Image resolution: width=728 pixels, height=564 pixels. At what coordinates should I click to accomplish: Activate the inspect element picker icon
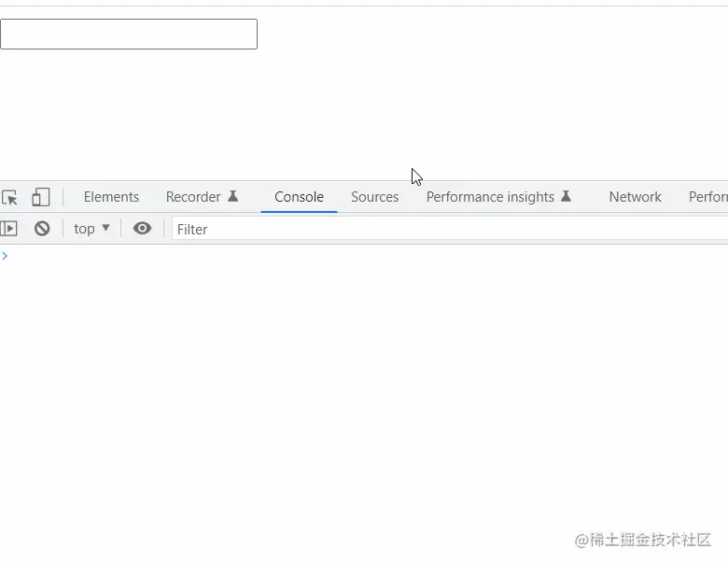click(9, 197)
